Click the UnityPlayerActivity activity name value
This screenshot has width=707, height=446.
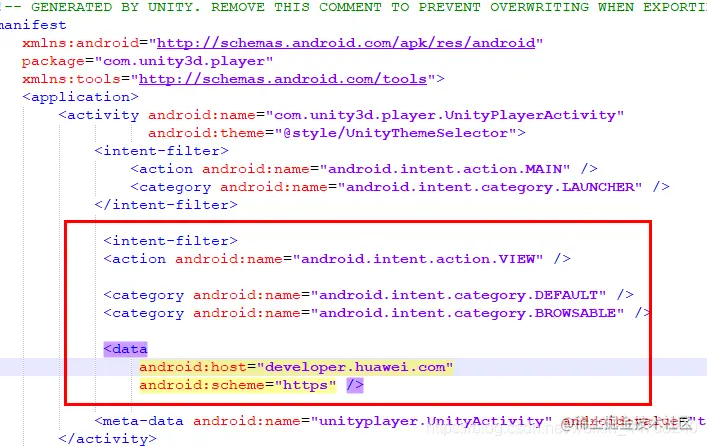pyautogui.click(x=445, y=115)
